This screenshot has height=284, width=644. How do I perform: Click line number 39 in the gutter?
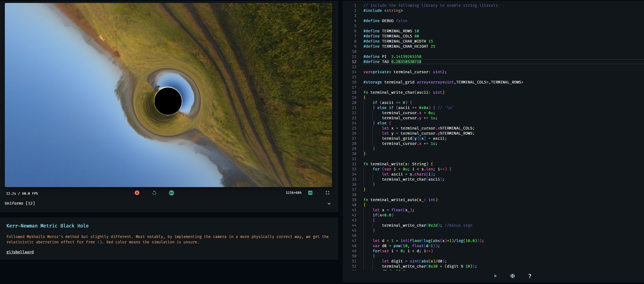(354, 200)
